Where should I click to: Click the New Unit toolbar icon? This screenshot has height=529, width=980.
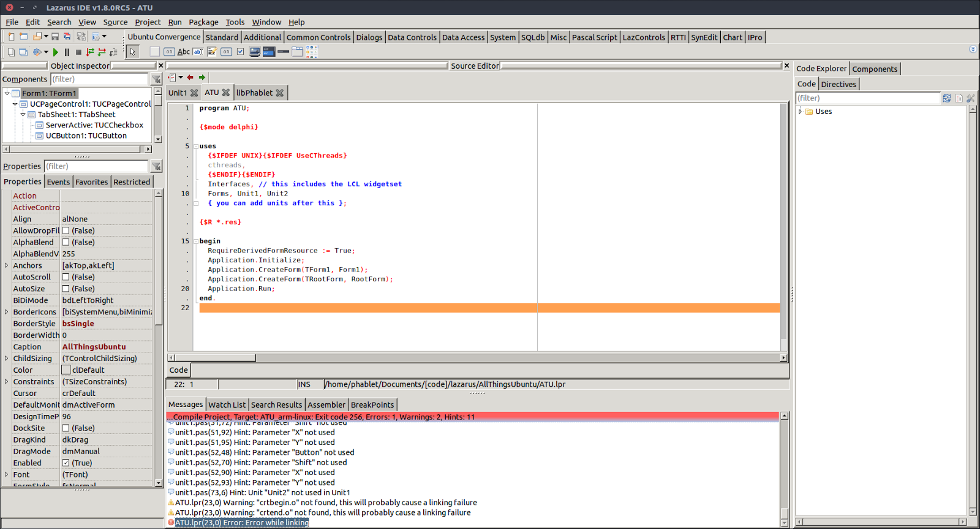coord(11,37)
